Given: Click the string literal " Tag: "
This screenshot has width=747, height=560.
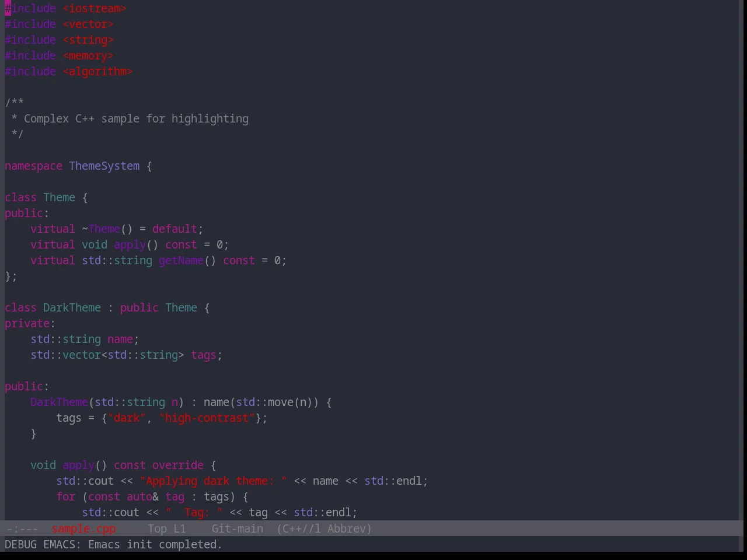Looking at the screenshot, I should pos(194,513).
